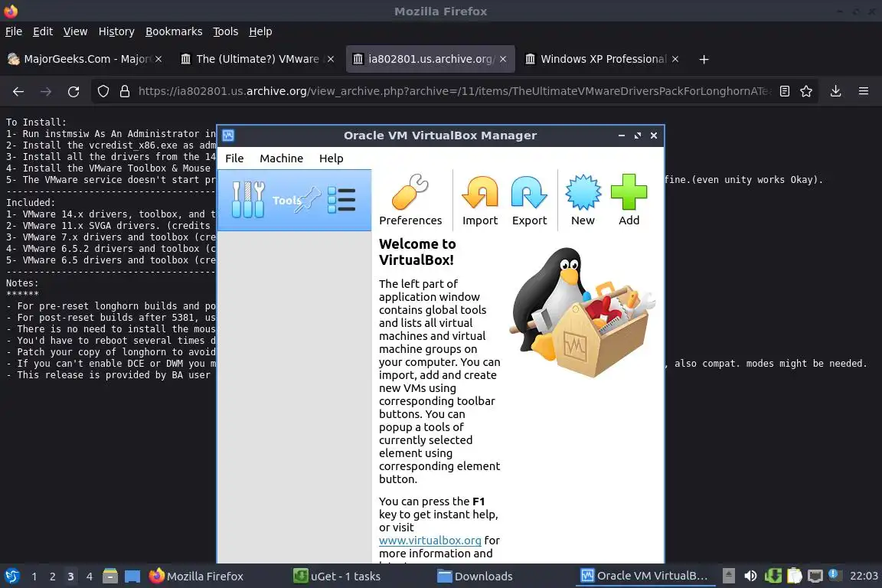Viewport: 882px width, 588px height.
Task: Open Firefox View menu
Action: click(75, 31)
